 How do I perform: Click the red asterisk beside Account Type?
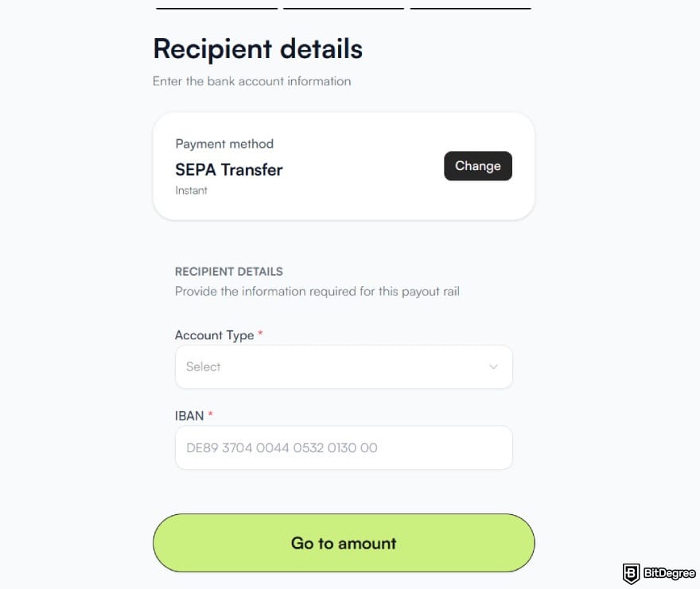click(x=259, y=334)
